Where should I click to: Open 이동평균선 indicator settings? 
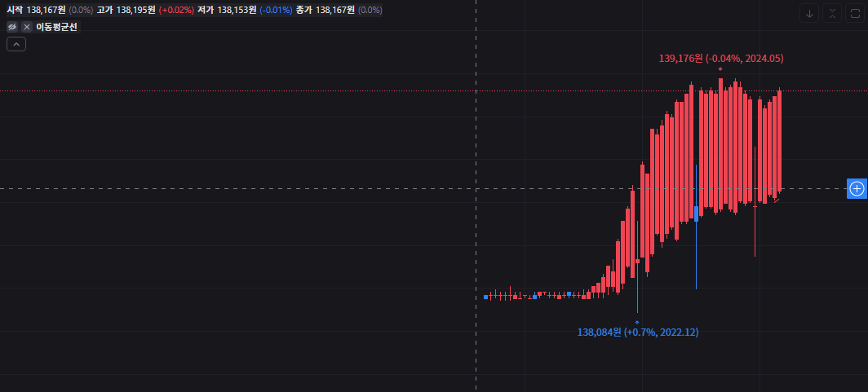(58, 27)
